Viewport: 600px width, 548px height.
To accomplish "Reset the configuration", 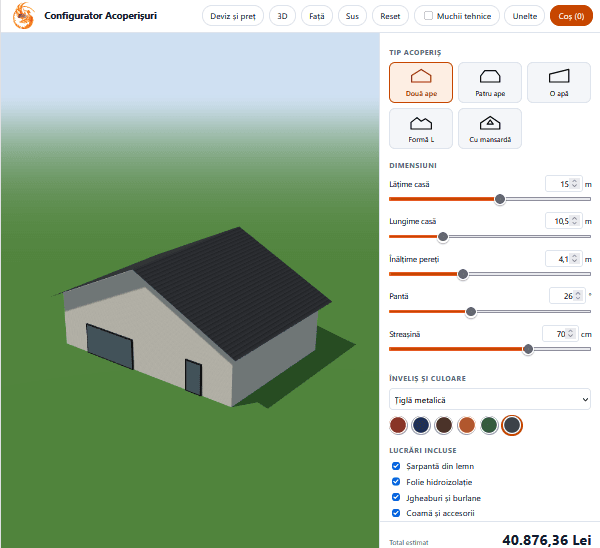I will point(390,16).
